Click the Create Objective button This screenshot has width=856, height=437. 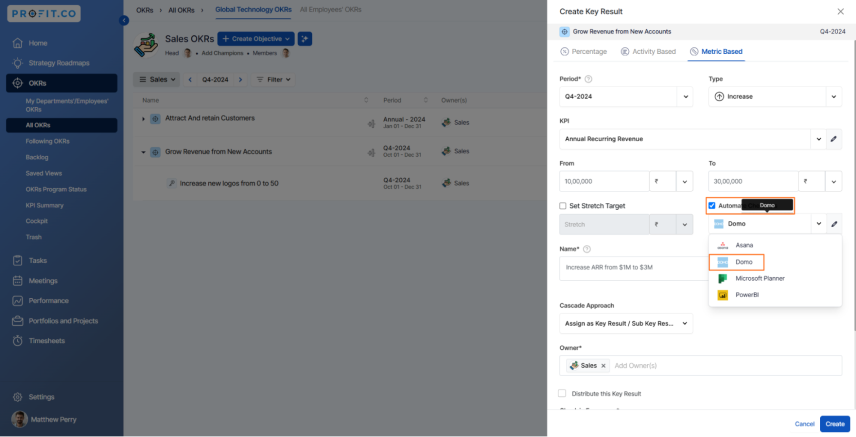tap(255, 39)
